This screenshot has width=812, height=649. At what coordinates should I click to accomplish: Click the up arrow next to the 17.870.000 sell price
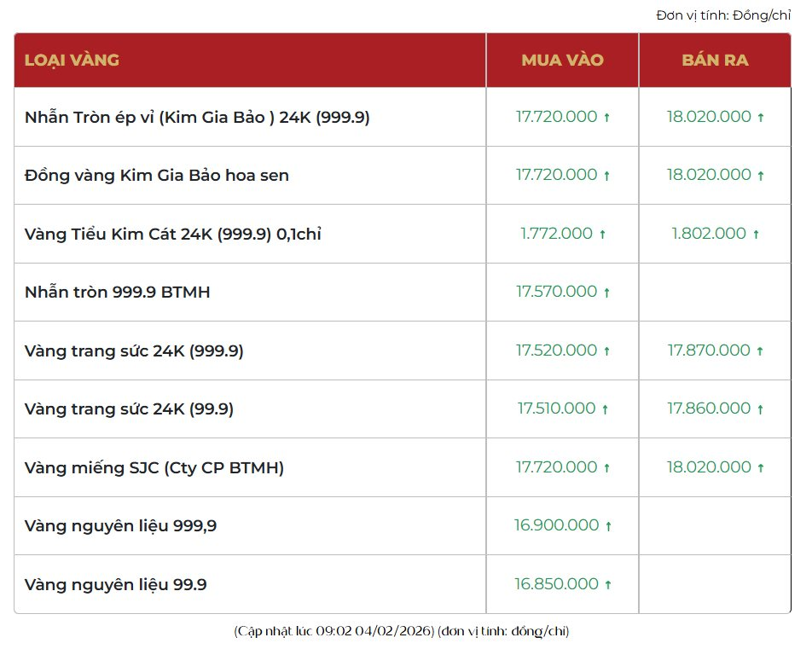pyautogui.click(x=760, y=351)
